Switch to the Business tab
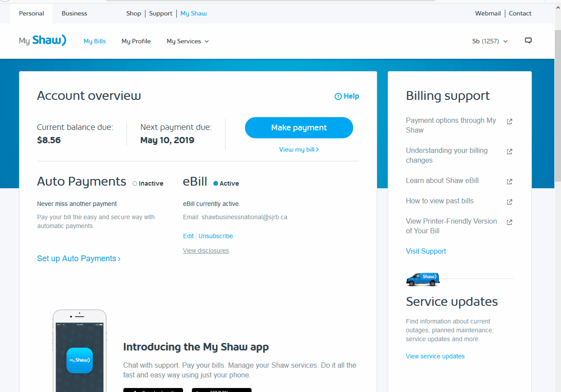 point(74,13)
